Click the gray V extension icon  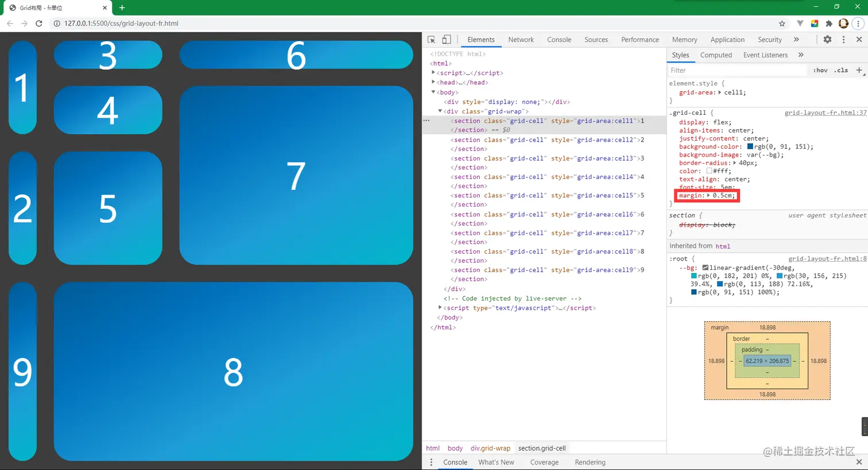point(800,24)
